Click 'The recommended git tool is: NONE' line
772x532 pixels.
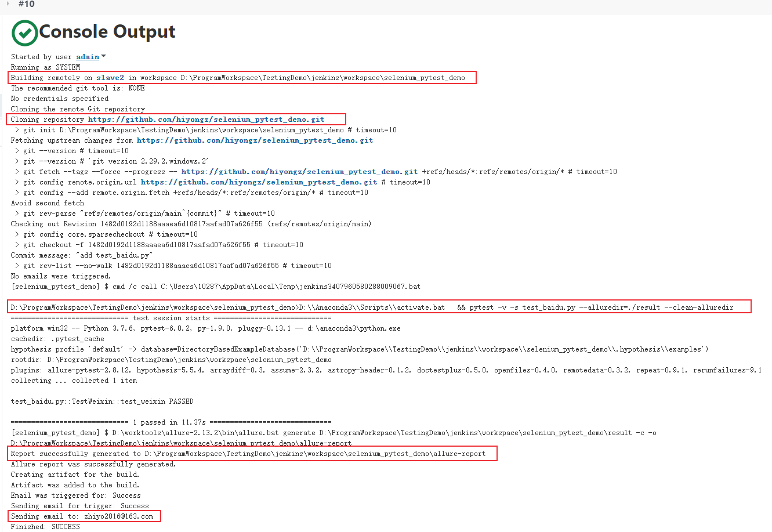click(78, 88)
